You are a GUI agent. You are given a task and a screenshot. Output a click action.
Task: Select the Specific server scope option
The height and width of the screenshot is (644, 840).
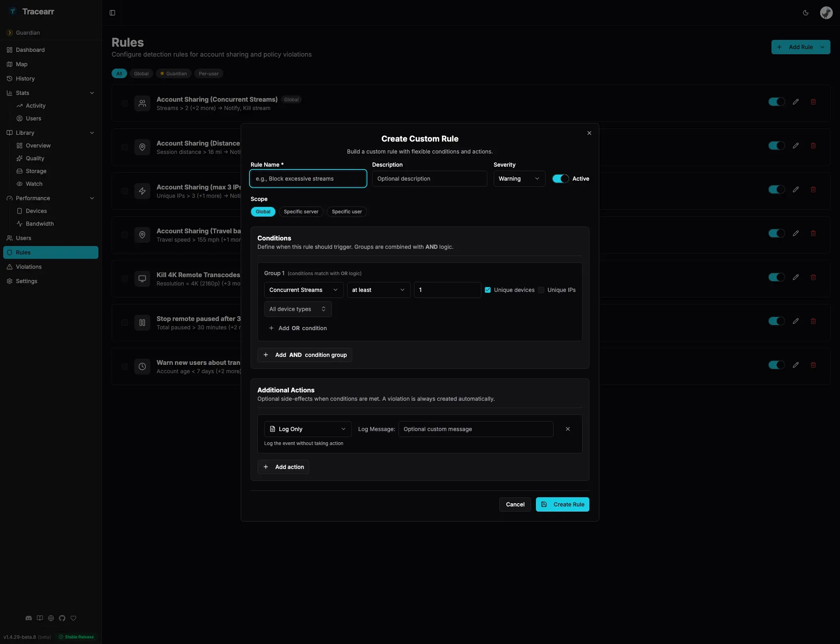click(301, 212)
